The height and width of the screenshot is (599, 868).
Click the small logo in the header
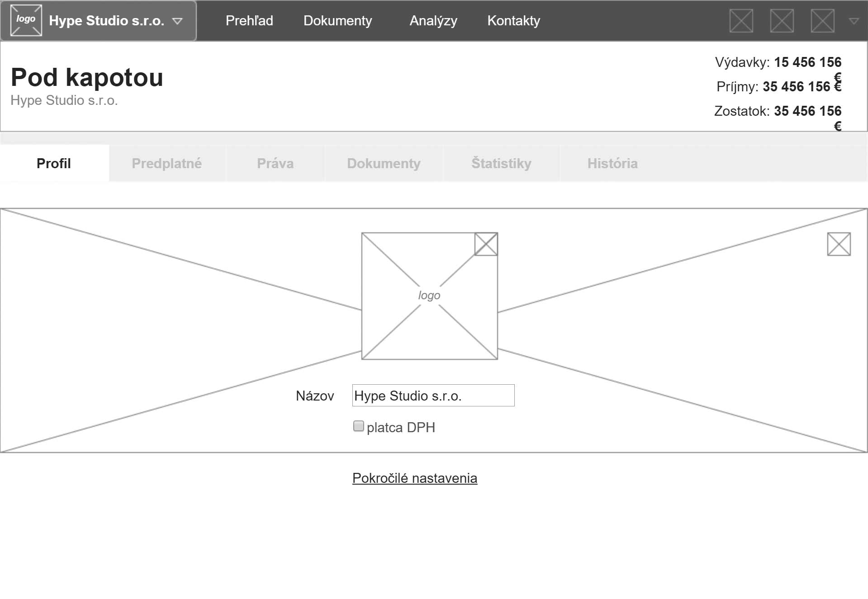pyautogui.click(x=26, y=20)
